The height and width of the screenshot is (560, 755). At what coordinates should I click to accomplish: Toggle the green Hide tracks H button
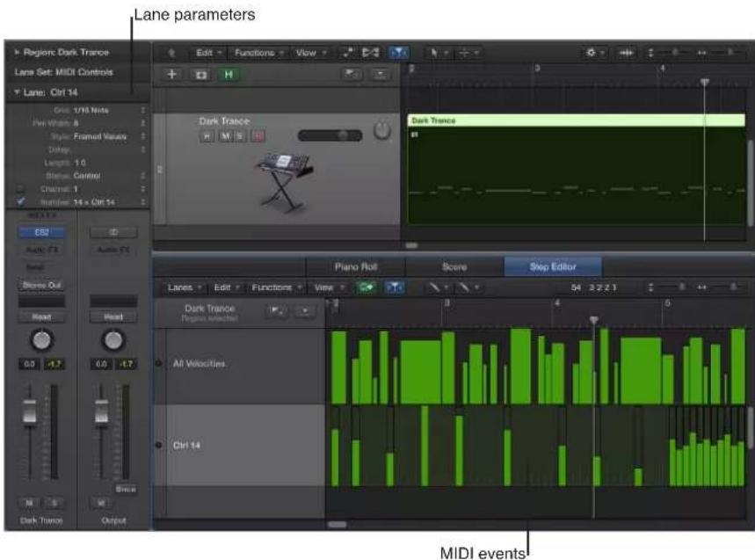(x=229, y=75)
